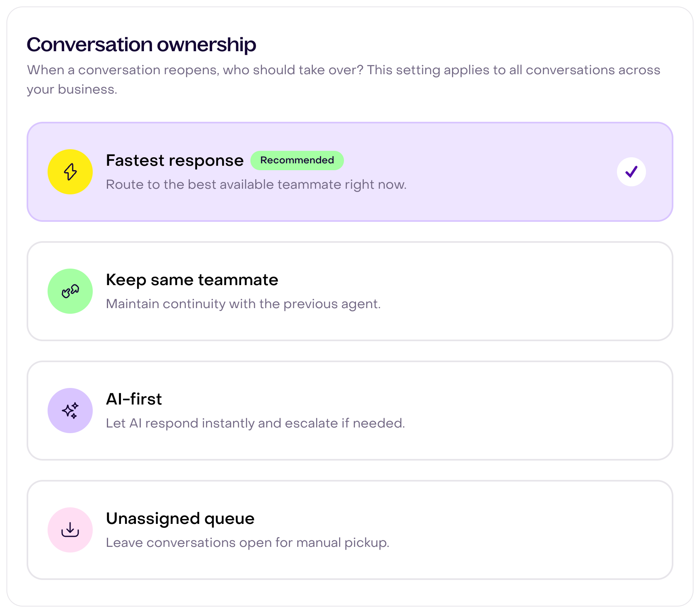This screenshot has height=613, width=700.
Task: Click the green handshake teammate icon
Action: coord(70,291)
